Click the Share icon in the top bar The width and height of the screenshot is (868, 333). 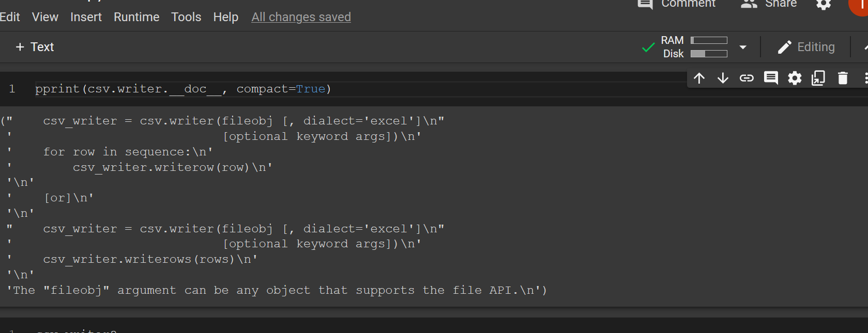pyautogui.click(x=748, y=4)
